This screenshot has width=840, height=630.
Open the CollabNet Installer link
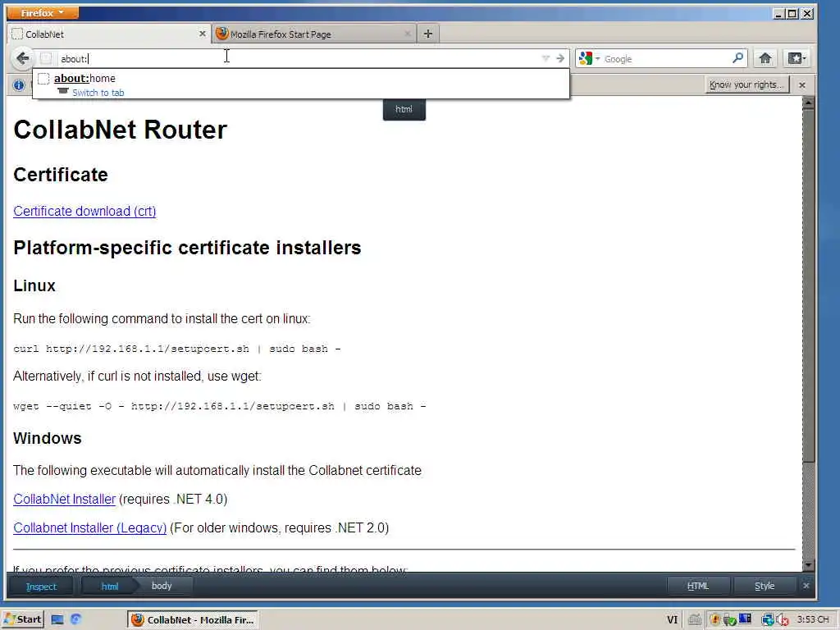pos(64,499)
